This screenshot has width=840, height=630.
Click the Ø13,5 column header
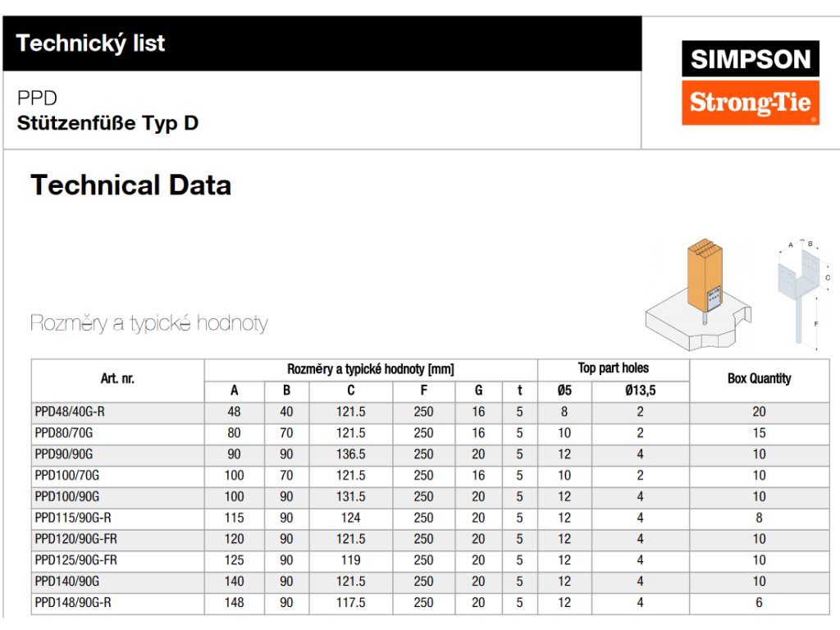click(640, 390)
